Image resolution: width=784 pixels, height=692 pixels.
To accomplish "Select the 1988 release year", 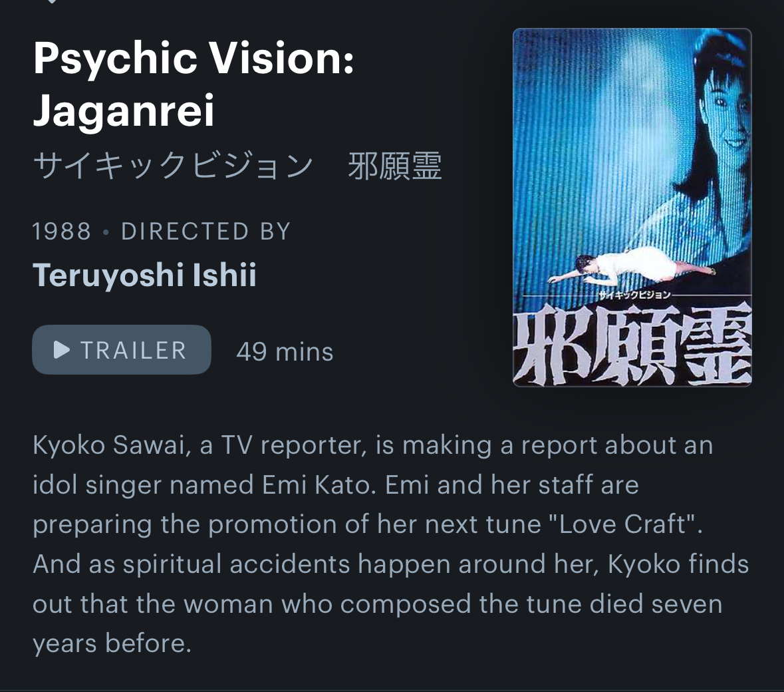I will click(62, 231).
